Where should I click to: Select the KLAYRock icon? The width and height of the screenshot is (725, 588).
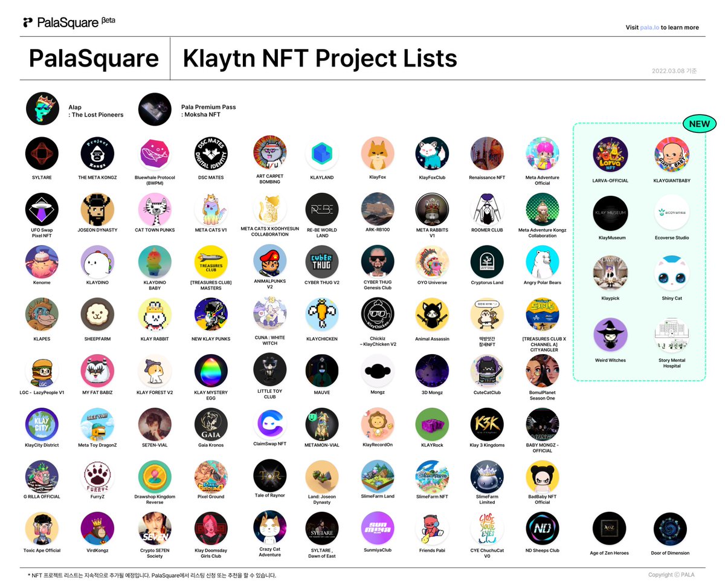pos(432,425)
